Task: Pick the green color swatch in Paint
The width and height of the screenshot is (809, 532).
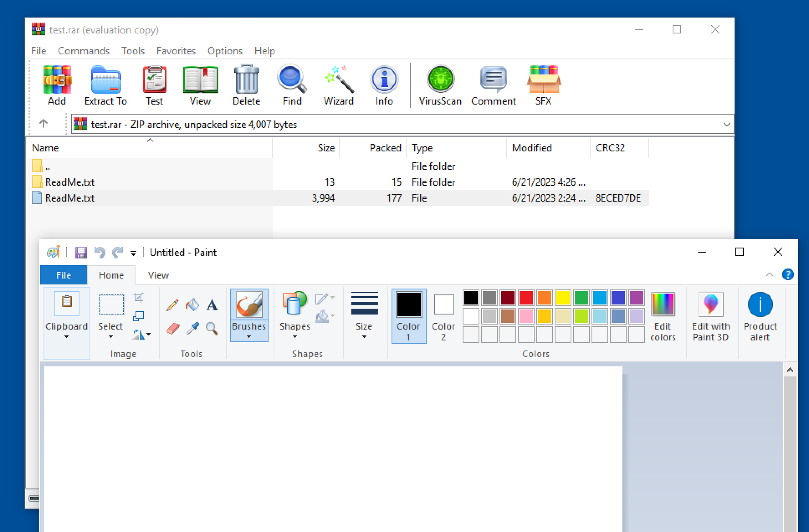Action: click(x=581, y=298)
